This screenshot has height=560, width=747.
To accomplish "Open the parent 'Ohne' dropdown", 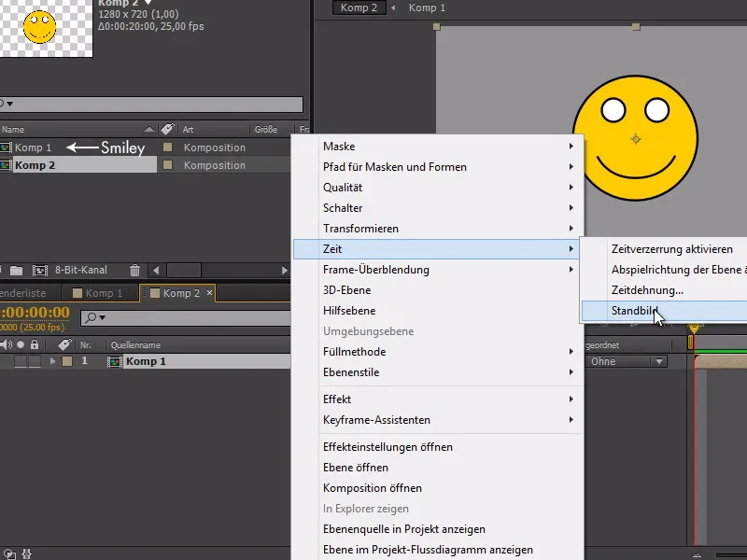I will (626, 361).
